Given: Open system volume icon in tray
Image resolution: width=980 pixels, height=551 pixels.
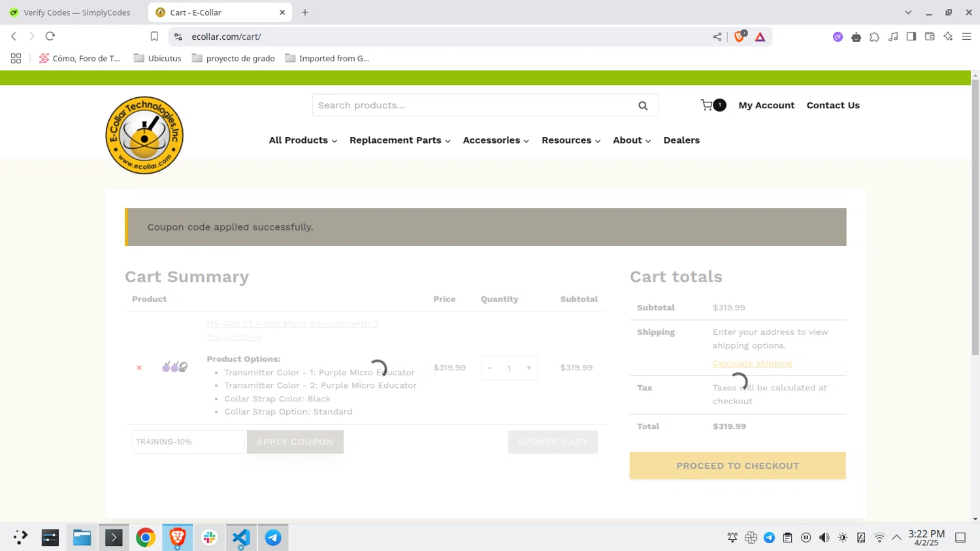Looking at the screenshot, I should tap(825, 537).
